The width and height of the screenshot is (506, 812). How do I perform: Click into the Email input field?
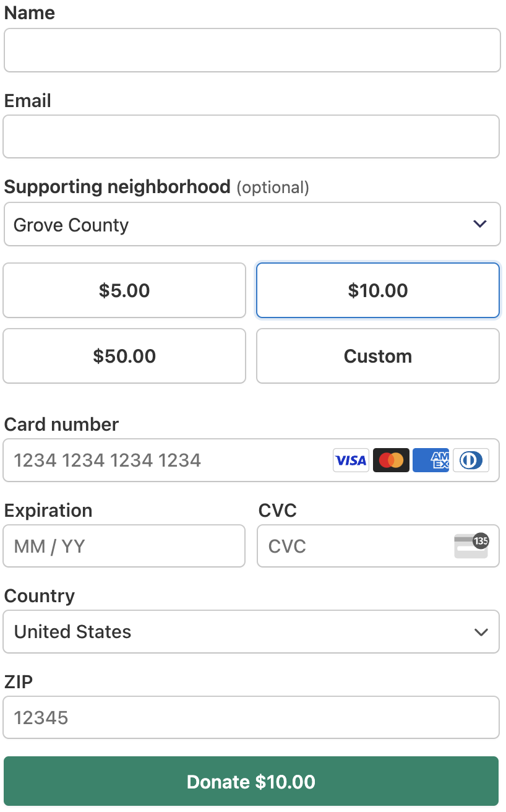(x=251, y=137)
